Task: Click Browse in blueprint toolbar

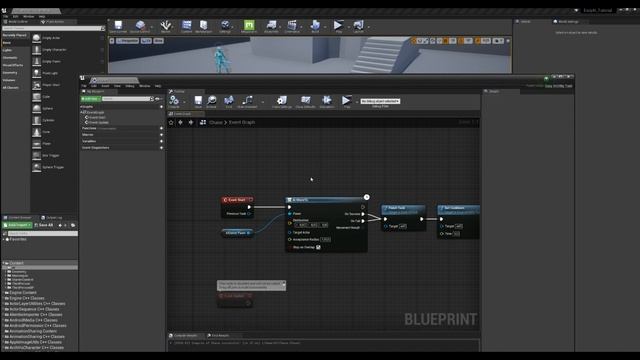Action: click(211, 101)
